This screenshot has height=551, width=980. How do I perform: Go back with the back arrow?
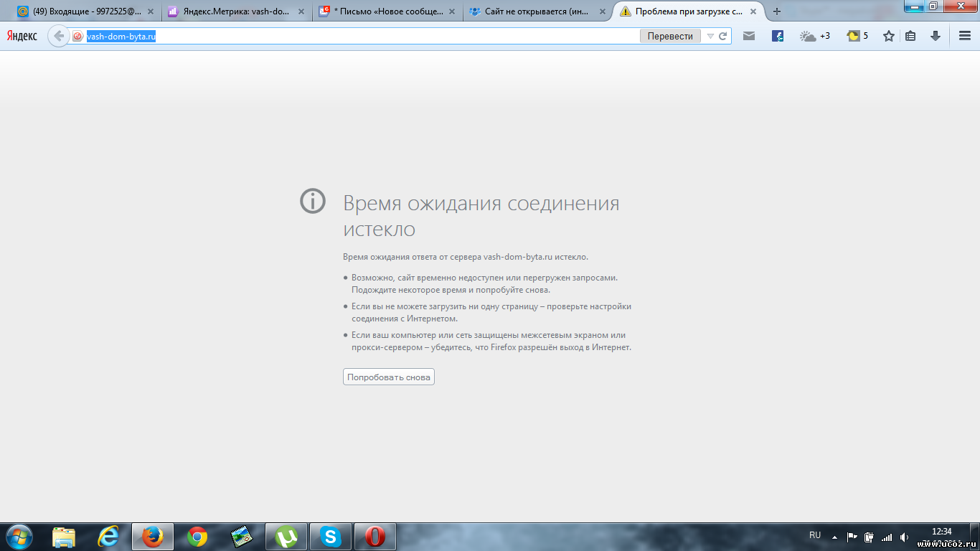59,36
